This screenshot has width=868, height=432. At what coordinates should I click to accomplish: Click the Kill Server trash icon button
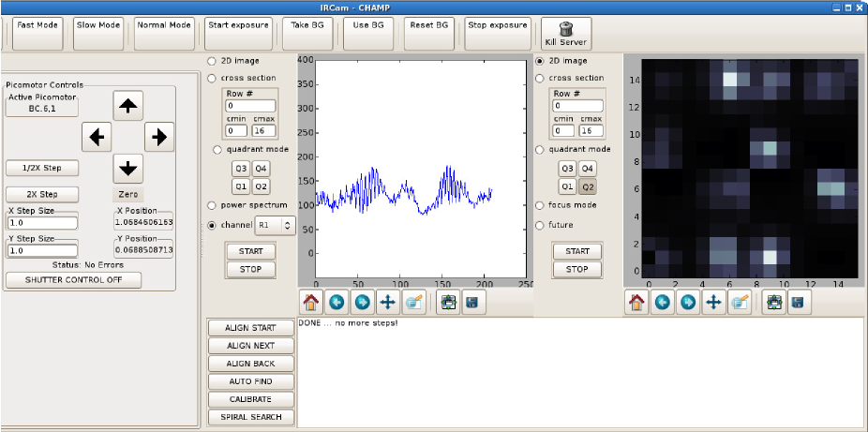[566, 34]
